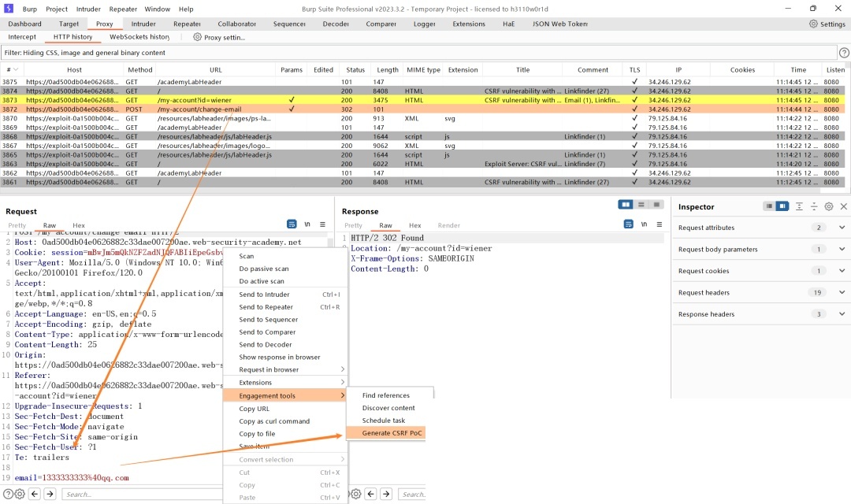The image size is (851, 504).
Task: Click Response search input field
Action: 412,495
